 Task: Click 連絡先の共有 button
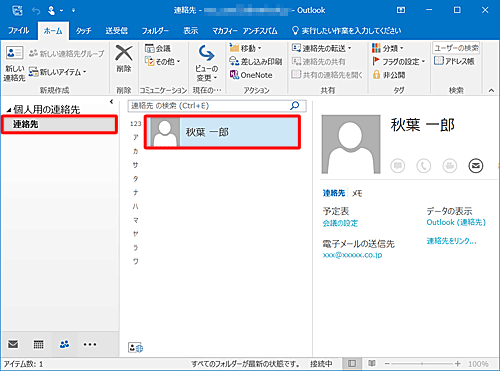(318, 62)
